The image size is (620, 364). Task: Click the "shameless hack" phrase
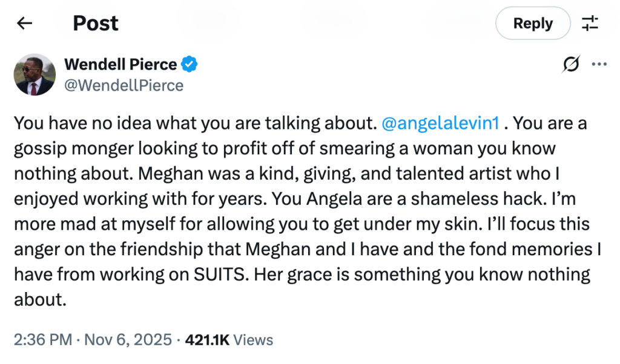478,198
